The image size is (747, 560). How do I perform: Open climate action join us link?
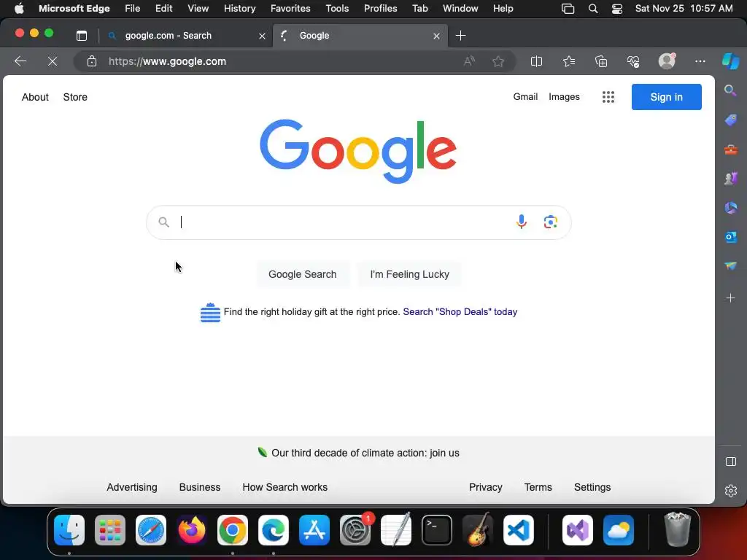click(365, 453)
